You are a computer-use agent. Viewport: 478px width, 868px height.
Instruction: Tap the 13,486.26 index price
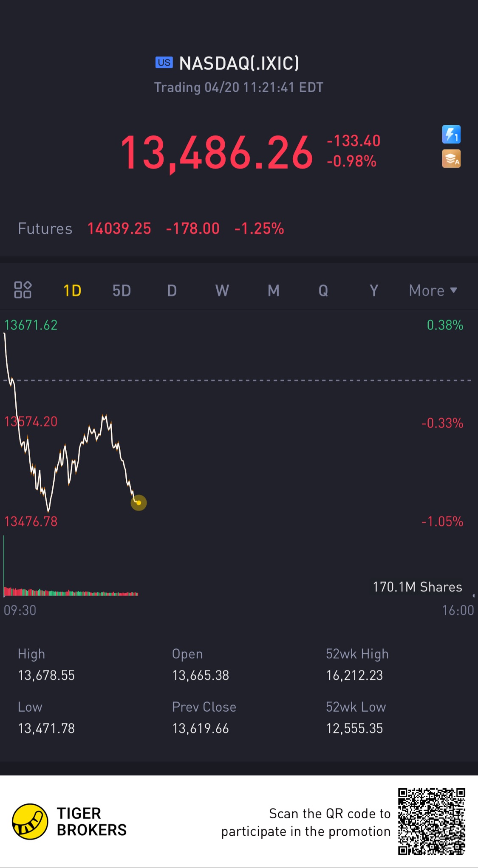click(217, 152)
